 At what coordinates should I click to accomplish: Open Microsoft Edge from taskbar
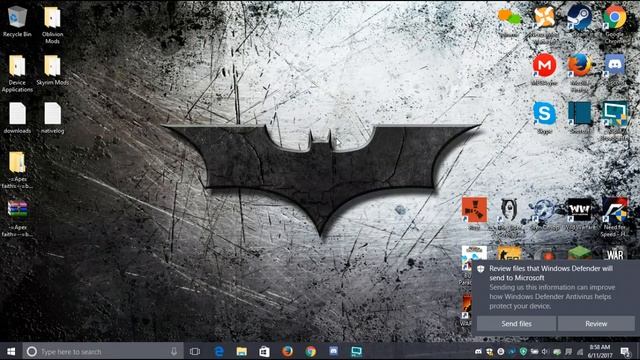coord(219,351)
